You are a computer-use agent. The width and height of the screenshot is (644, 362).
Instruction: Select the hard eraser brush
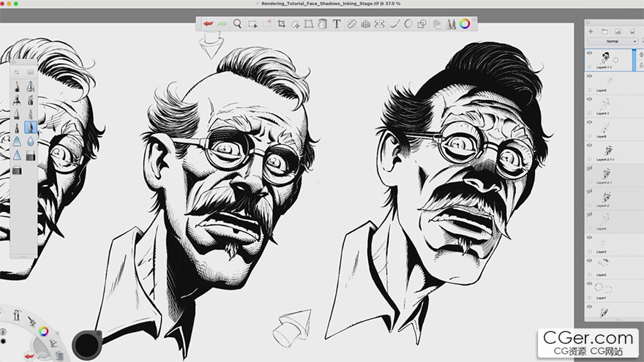(x=31, y=156)
